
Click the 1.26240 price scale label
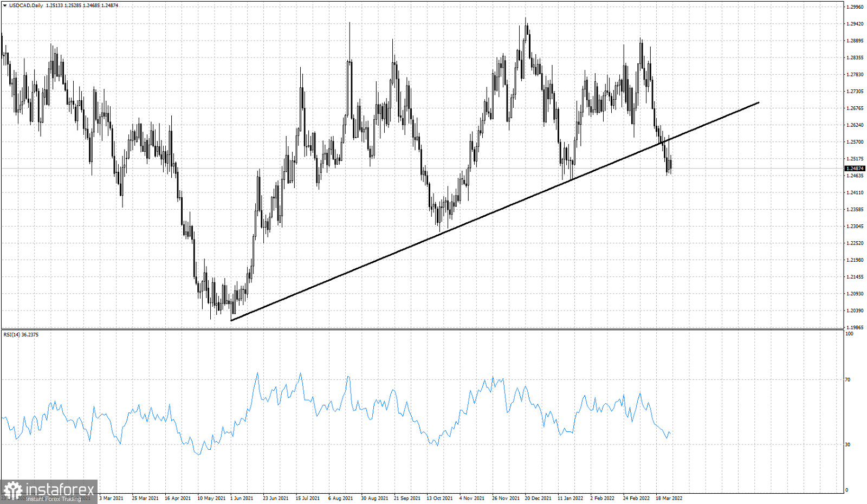pos(855,125)
